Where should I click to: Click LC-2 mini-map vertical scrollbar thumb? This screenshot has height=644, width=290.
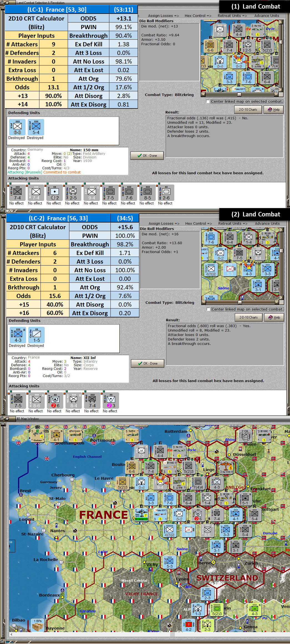click(281, 251)
